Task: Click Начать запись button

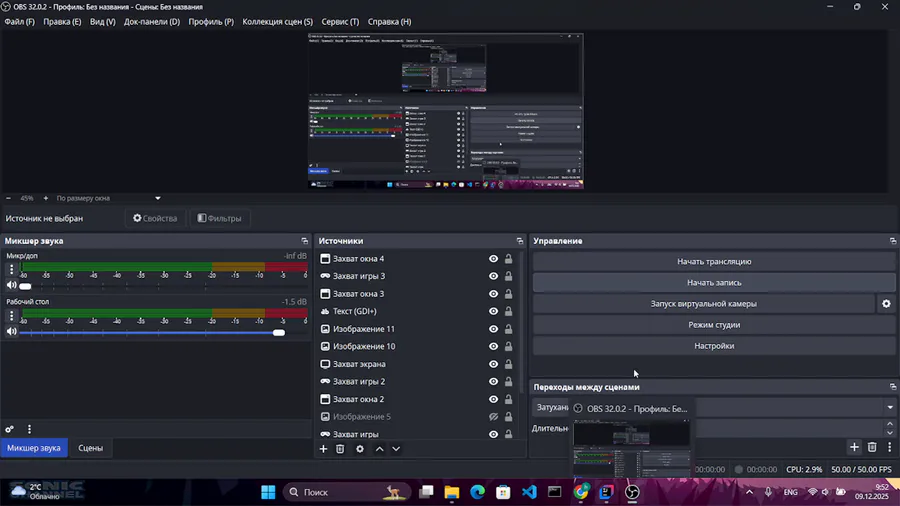Action: tap(714, 283)
